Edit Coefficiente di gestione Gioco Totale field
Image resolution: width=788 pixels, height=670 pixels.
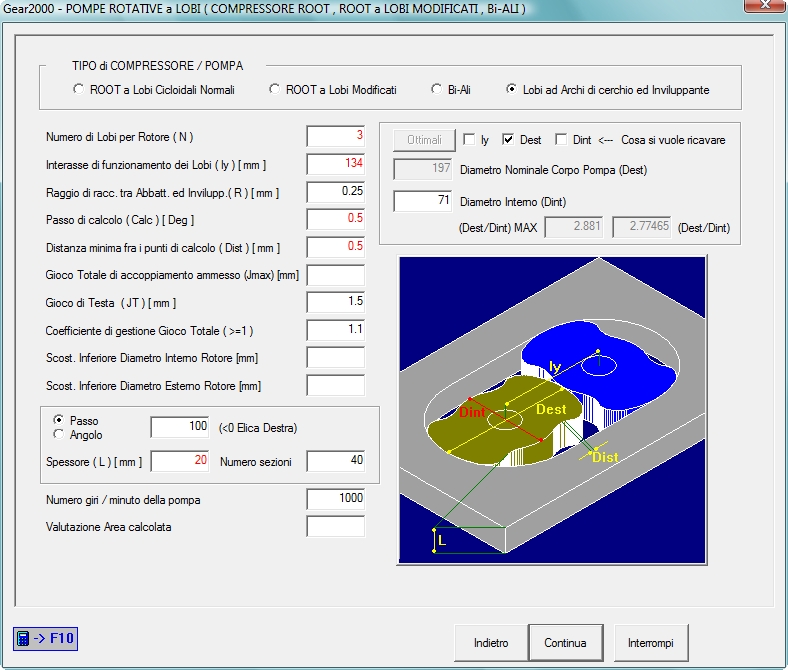(336, 330)
